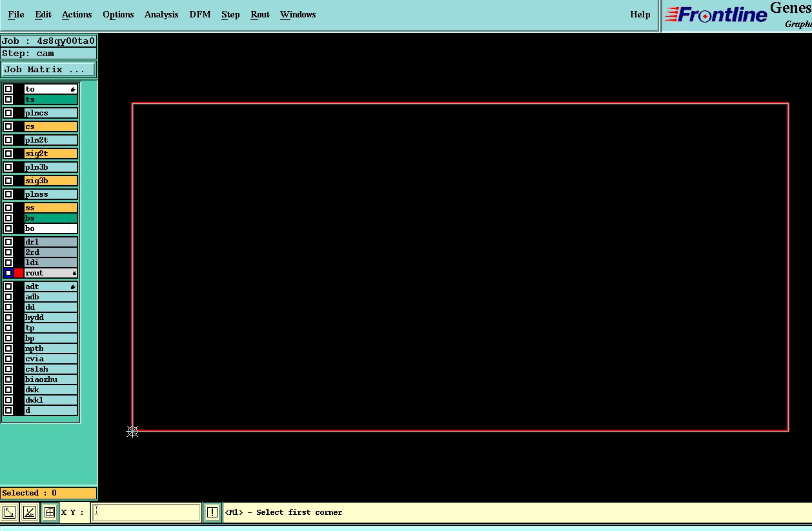
Task: Toggle the checkbox for layer 'ts'
Action: 8,99
